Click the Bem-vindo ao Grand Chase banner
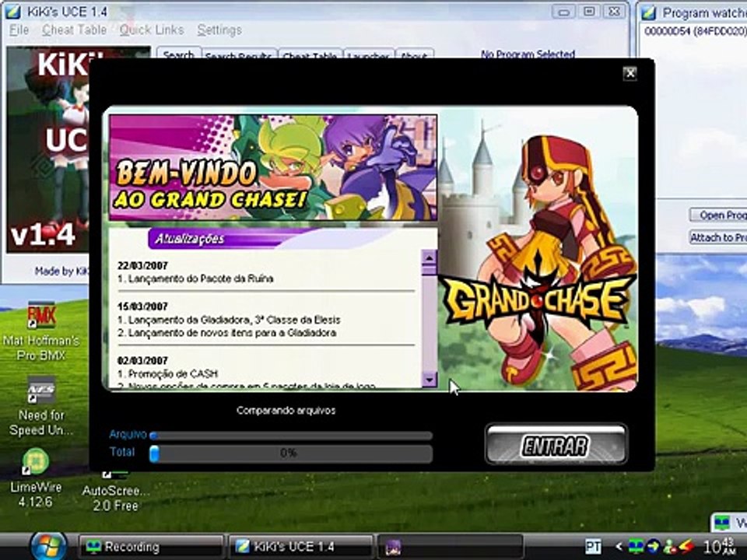747x560 pixels. point(273,168)
